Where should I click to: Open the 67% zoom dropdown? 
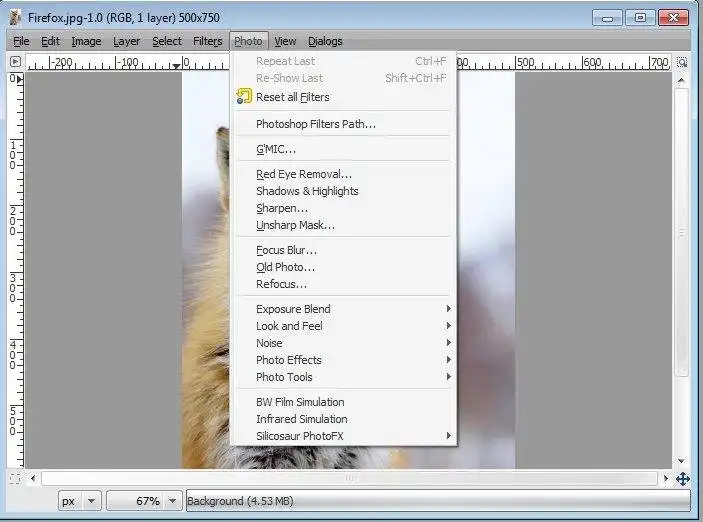[x=173, y=500]
